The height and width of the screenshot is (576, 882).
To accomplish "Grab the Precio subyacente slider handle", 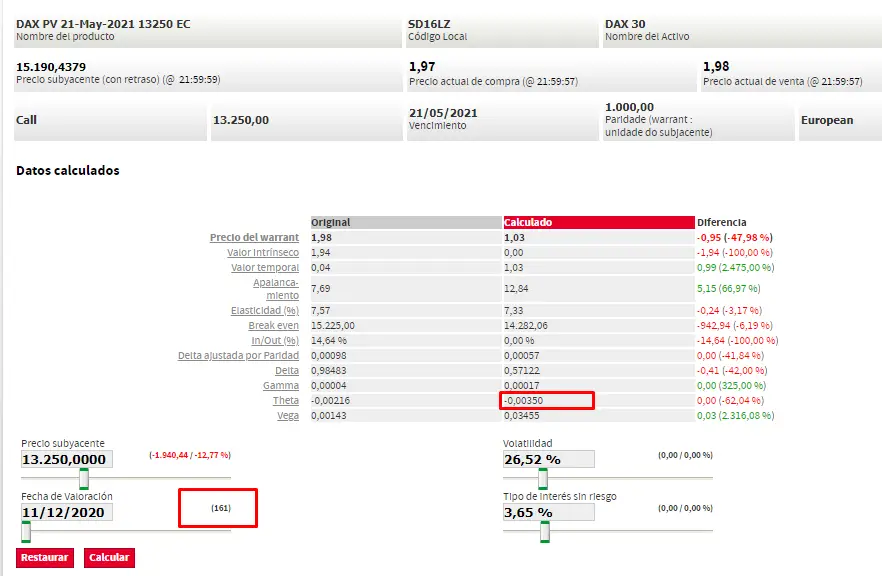I will point(84,479).
